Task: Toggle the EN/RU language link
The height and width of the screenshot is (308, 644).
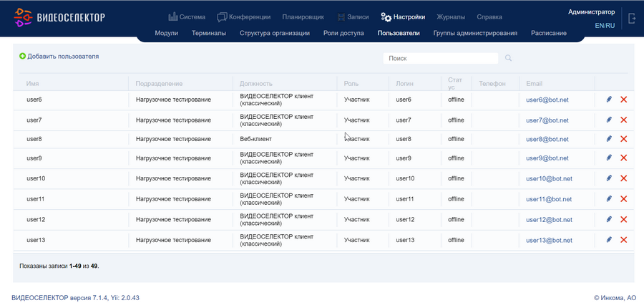Action: coord(605,26)
